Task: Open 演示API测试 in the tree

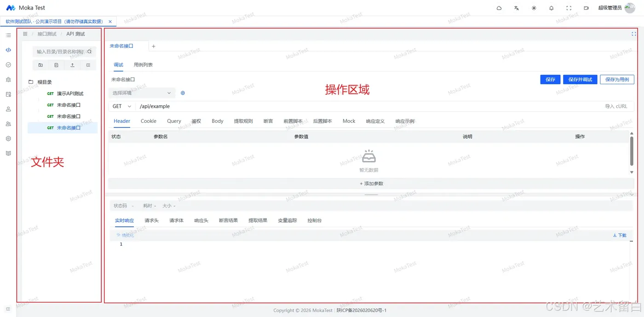Action: coord(70,93)
